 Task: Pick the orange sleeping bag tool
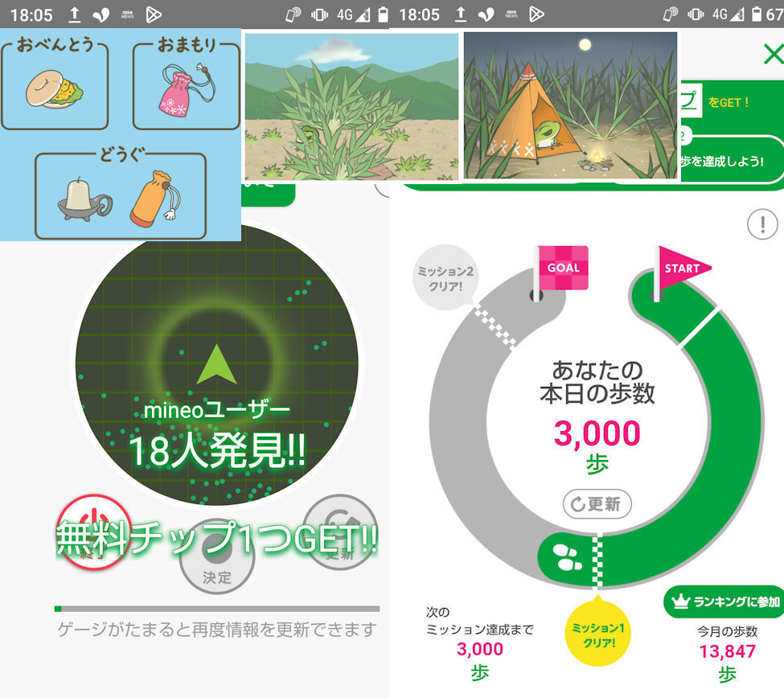click(154, 199)
